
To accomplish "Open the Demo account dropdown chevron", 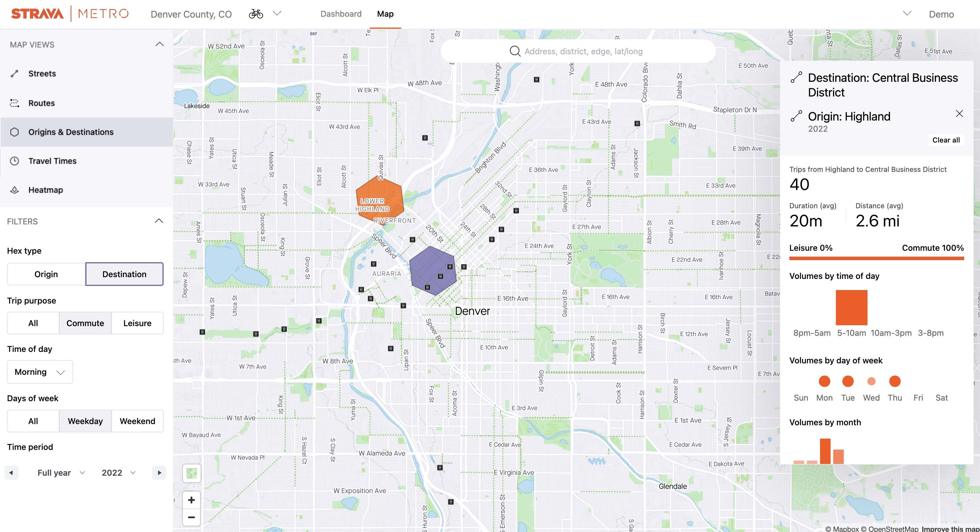I will pos(907,13).
